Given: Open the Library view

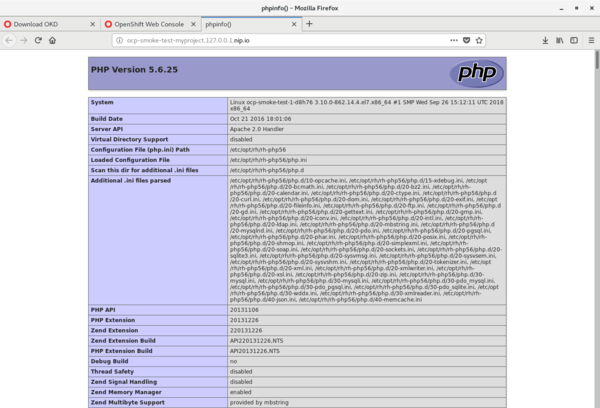Looking at the screenshot, I should 560,41.
